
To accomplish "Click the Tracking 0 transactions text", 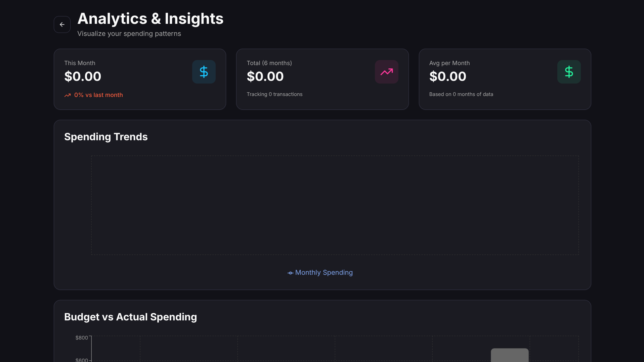I will [x=274, y=94].
